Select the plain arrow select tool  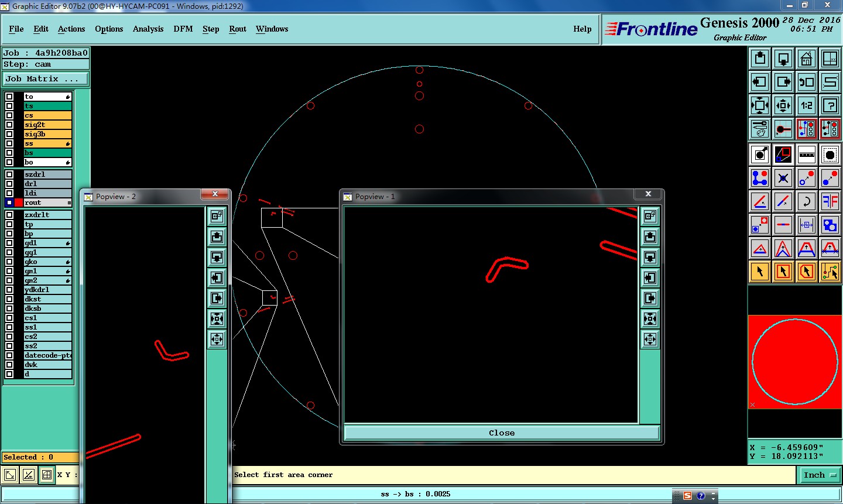pyautogui.click(x=760, y=272)
